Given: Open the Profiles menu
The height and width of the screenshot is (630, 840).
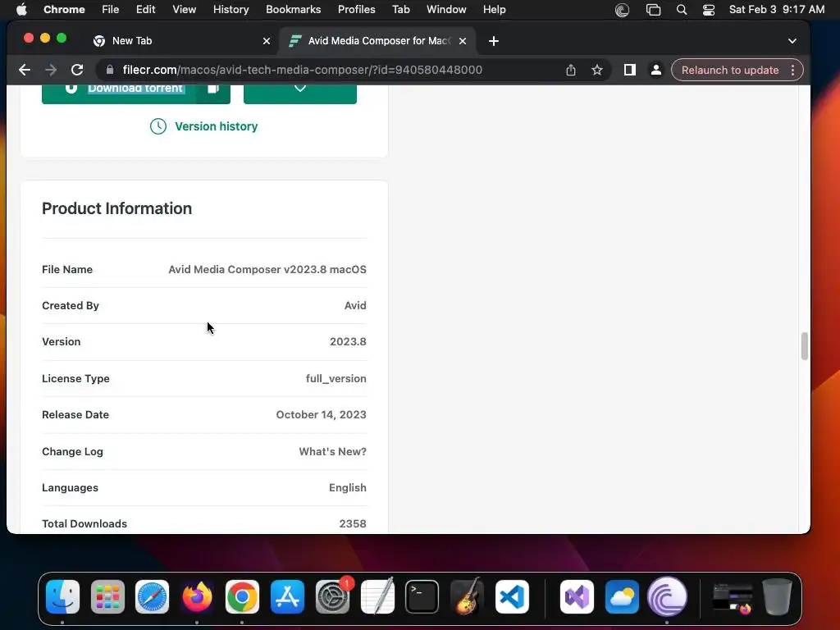Looking at the screenshot, I should coord(356,10).
